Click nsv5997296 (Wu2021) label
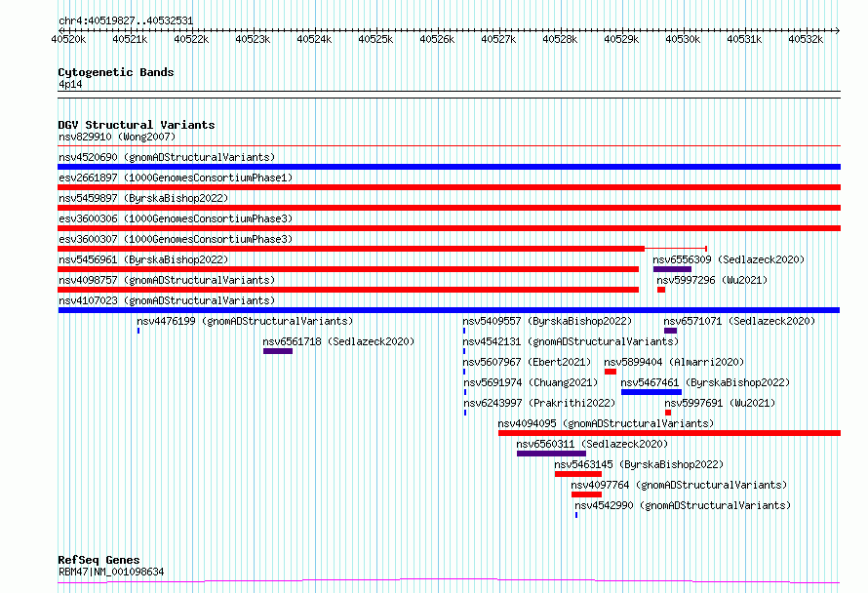The image size is (868, 593). (x=712, y=280)
